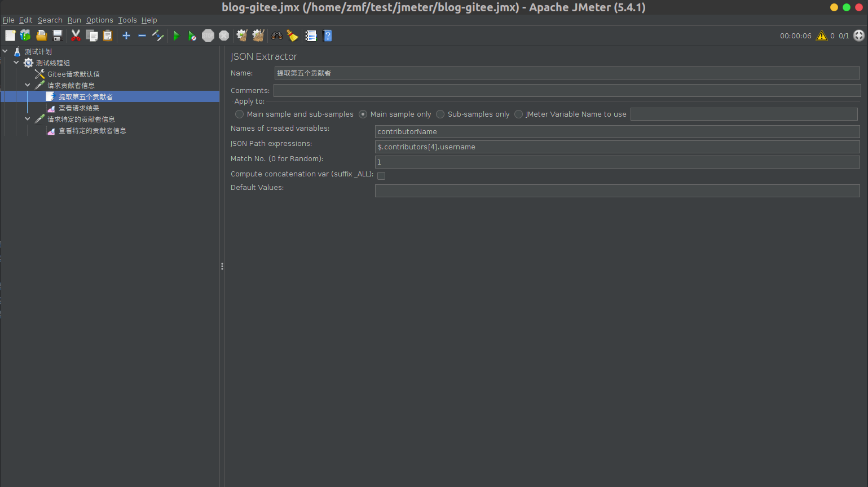Collapse the 请求贡献者信息 sampler node
Screen dimensions: 868x487
point(28,85)
